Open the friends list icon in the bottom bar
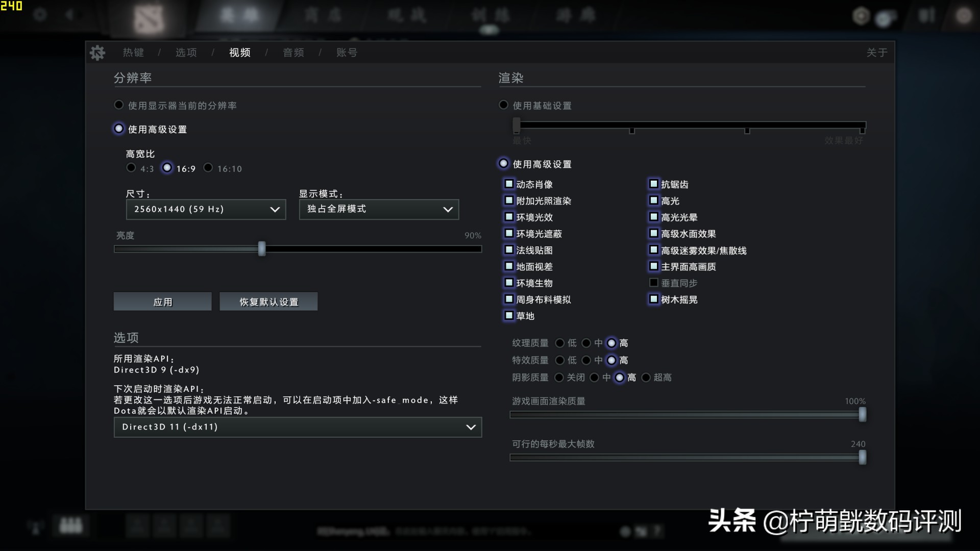The height and width of the screenshot is (551, 980). point(71,525)
